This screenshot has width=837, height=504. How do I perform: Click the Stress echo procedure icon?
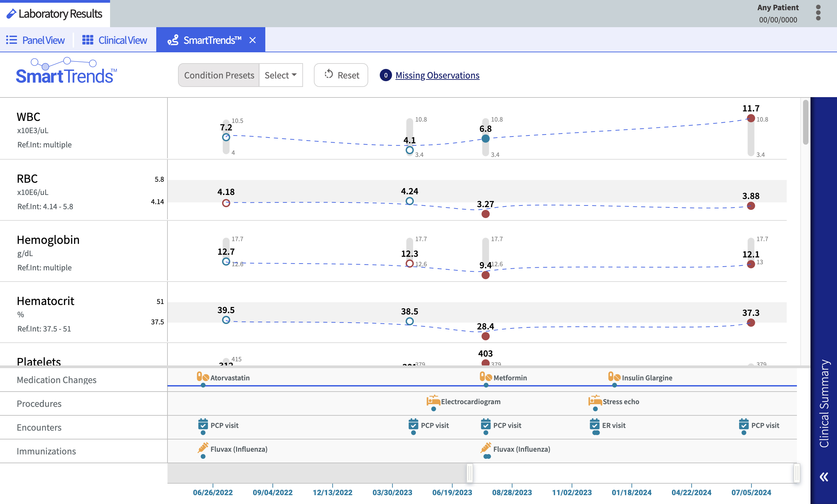click(595, 401)
